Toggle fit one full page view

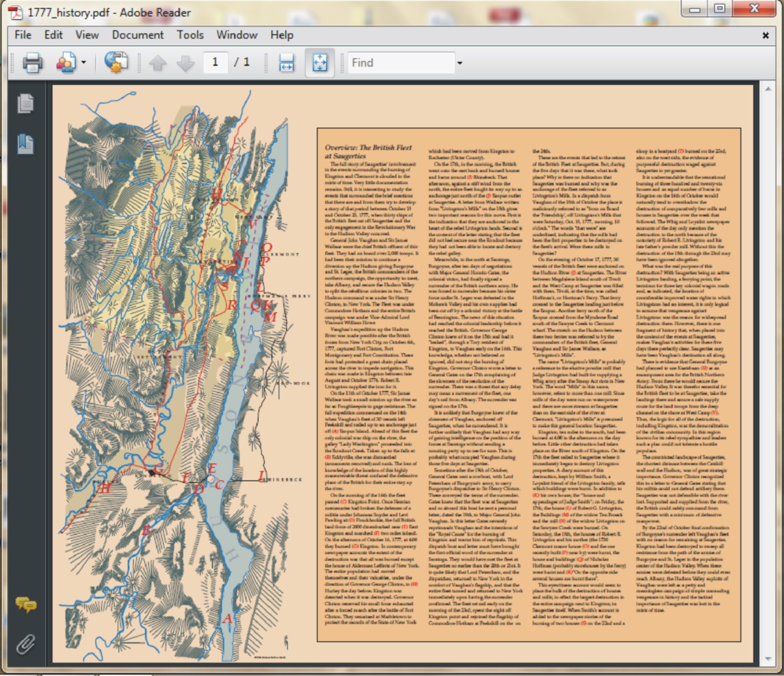pos(319,63)
